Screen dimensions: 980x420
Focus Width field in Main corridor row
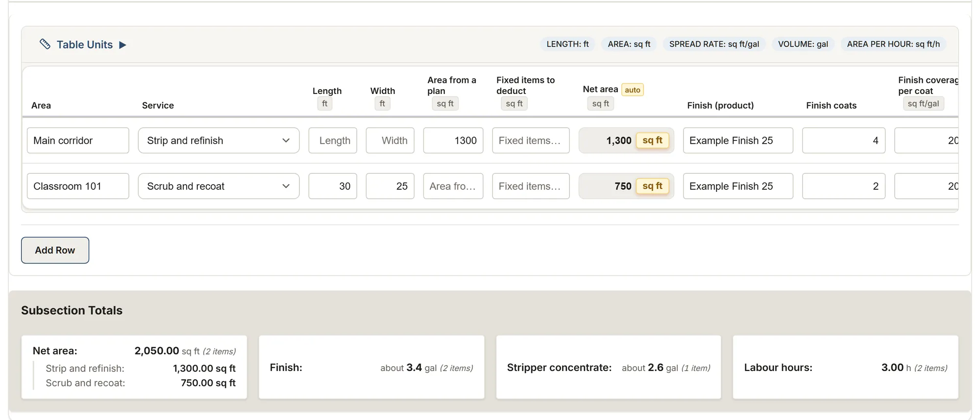click(x=390, y=140)
